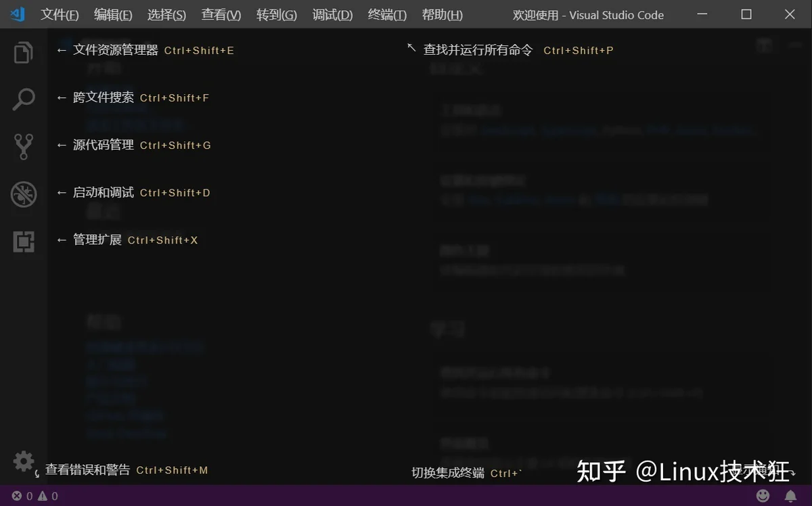Open the Explorer file view icon
The width and height of the screenshot is (812, 506).
[x=24, y=52]
